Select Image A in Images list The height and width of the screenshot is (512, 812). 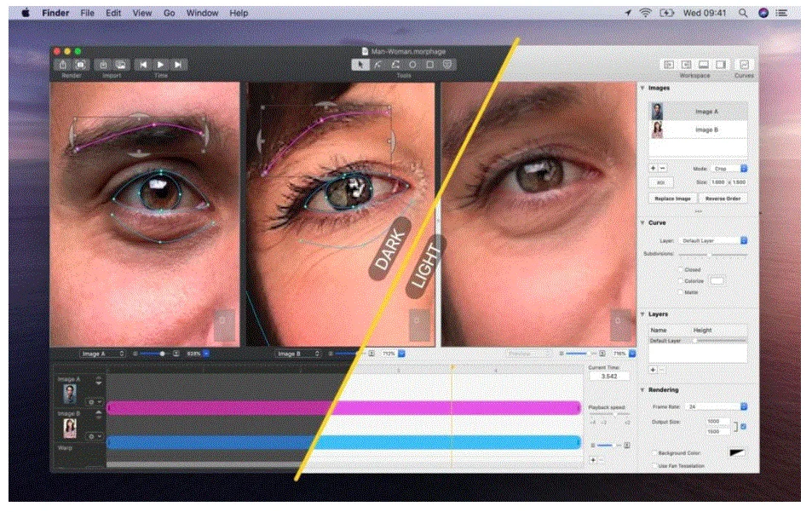click(x=698, y=112)
